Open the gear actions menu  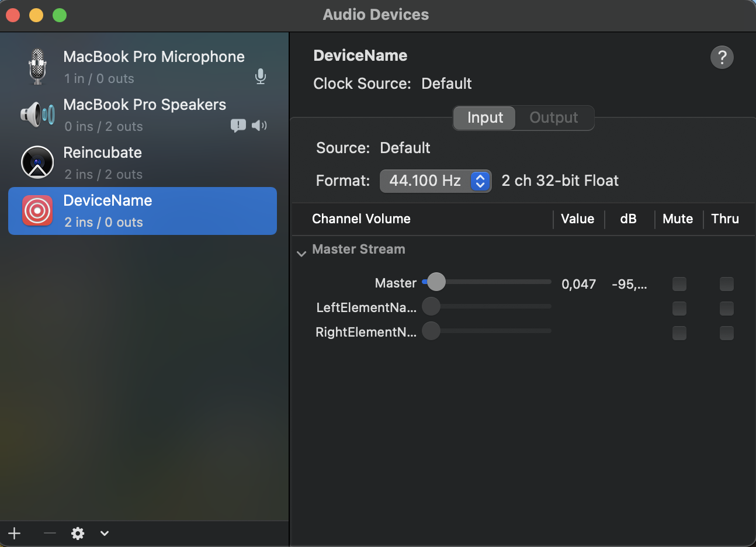coord(78,533)
